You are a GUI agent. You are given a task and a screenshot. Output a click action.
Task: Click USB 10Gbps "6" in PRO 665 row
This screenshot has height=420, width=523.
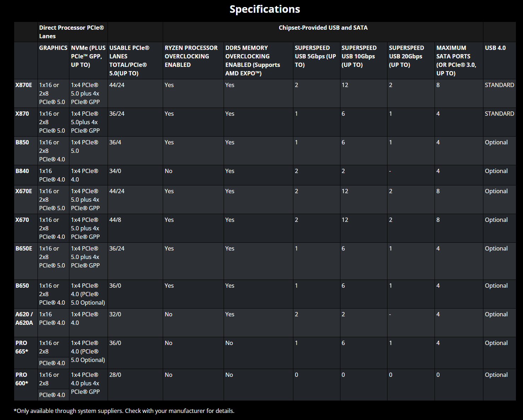[343, 343]
